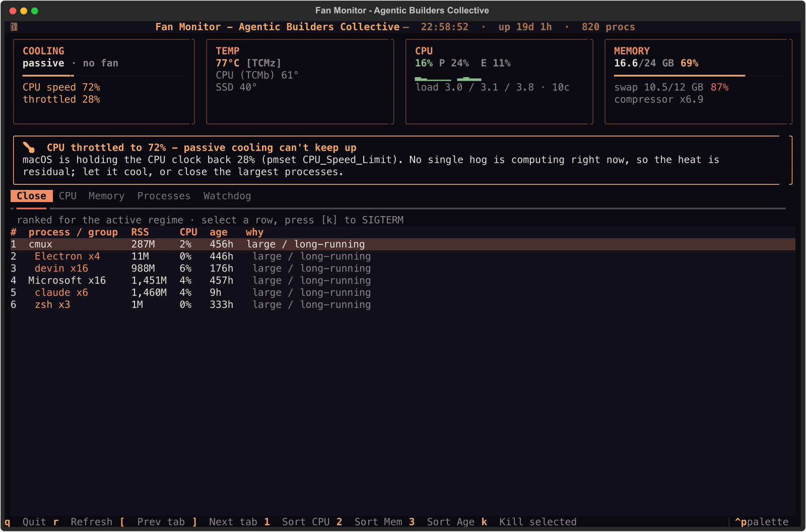The width and height of the screenshot is (806, 532).
Task: Click the 457h age value for Microsoft
Action: tap(222, 281)
